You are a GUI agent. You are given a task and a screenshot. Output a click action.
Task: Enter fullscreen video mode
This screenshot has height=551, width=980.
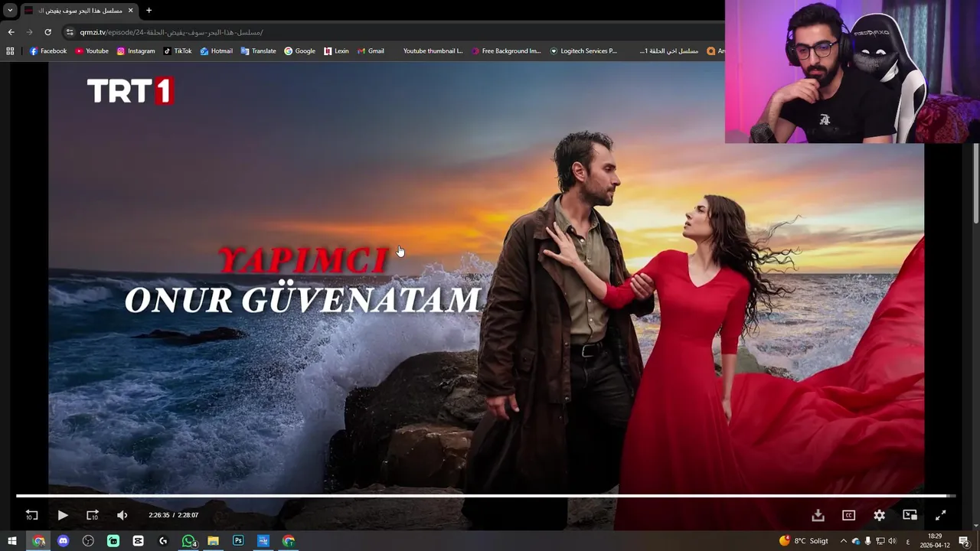coord(940,515)
